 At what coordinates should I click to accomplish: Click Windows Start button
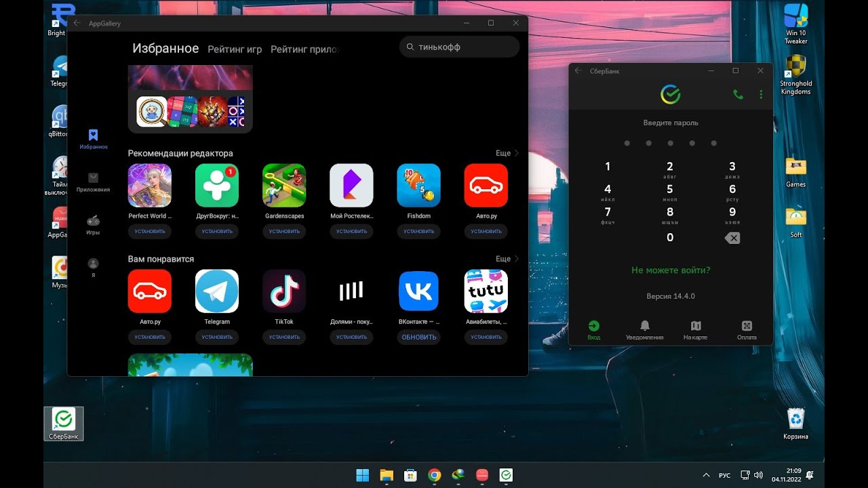click(363, 475)
